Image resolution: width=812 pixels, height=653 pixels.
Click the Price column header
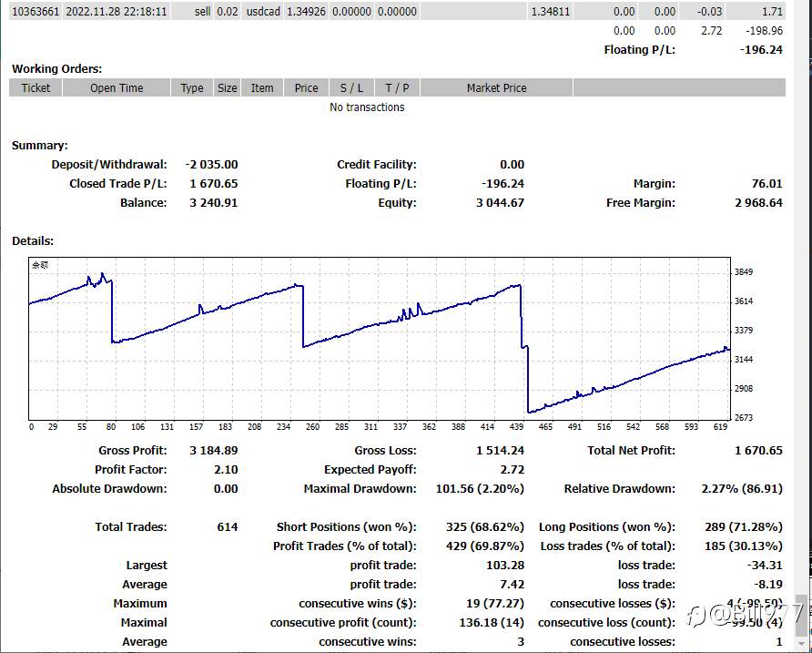(306, 87)
